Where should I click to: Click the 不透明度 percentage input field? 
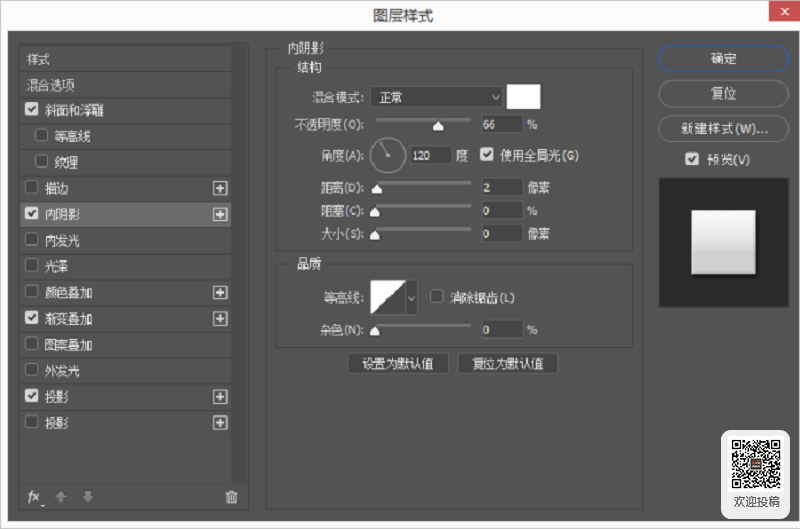(502, 124)
